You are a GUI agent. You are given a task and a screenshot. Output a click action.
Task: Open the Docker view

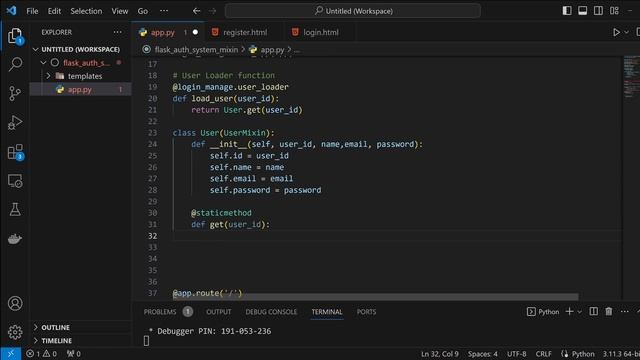tap(15, 239)
